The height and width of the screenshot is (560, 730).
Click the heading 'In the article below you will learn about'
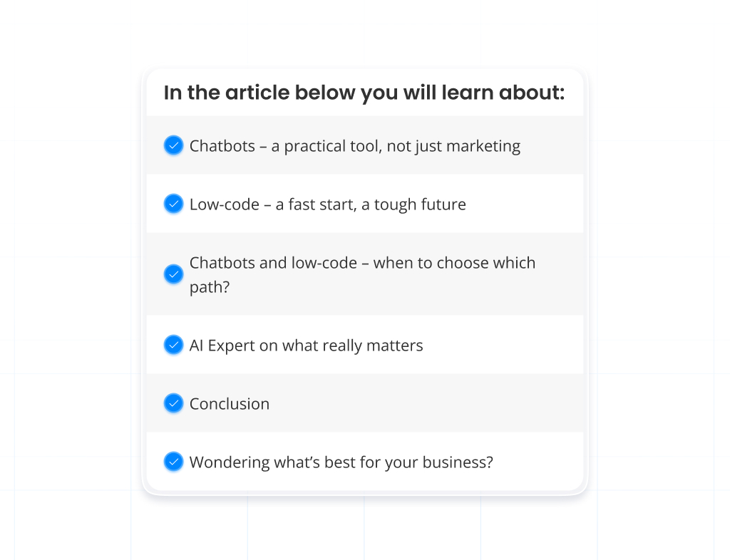[364, 93]
